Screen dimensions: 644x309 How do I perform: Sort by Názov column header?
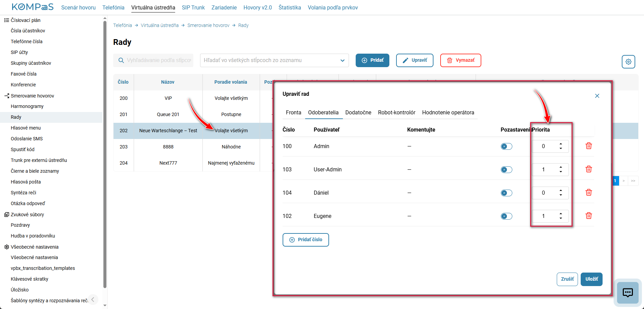click(x=168, y=82)
